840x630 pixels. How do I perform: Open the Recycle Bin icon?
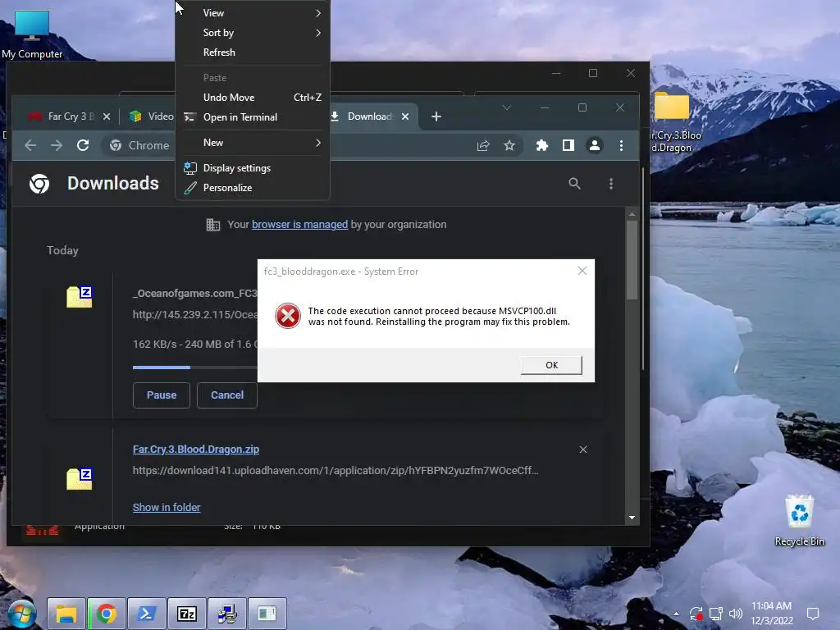[799, 520]
